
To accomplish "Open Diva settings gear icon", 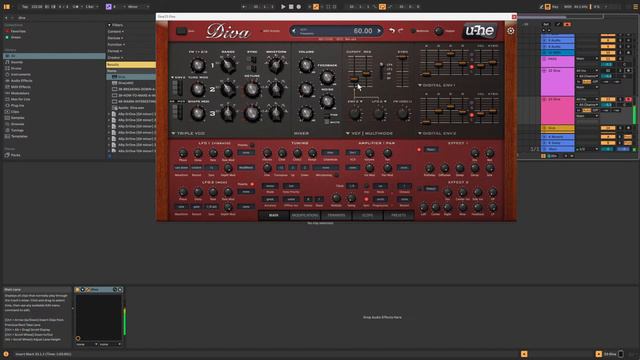I will [511, 31].
